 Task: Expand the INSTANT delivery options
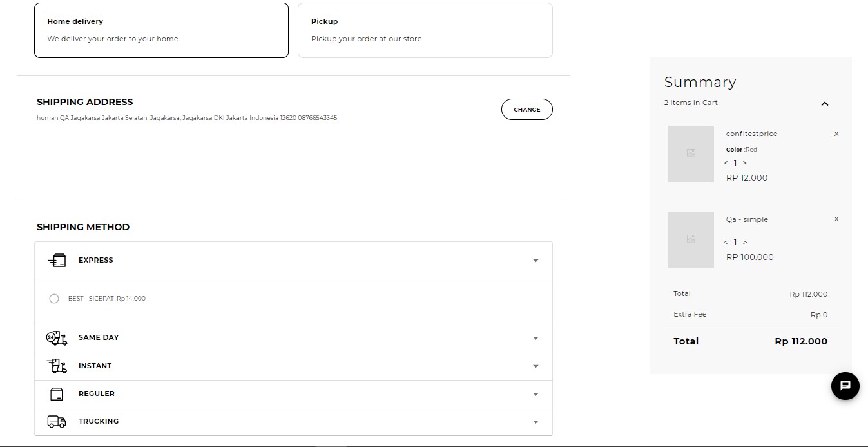(x=535, y=366)
